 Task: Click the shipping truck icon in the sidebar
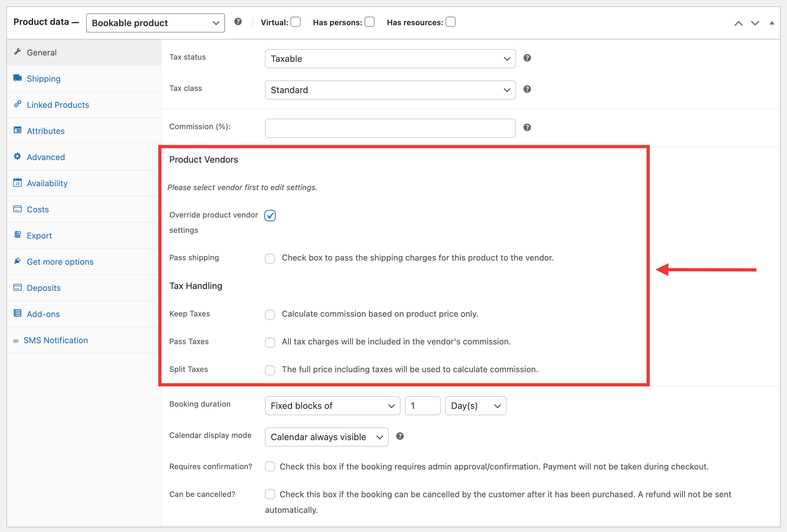(18, 78)
